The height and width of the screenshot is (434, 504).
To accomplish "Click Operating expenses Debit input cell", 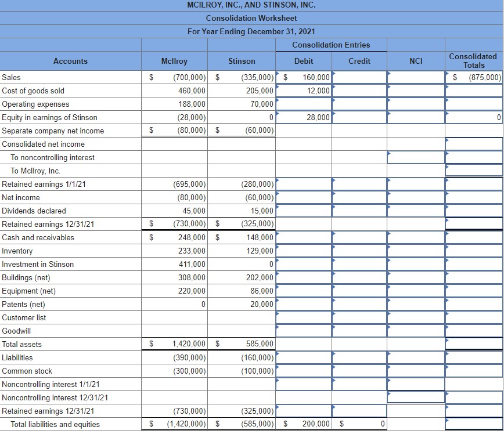I will tap(304, 104).
